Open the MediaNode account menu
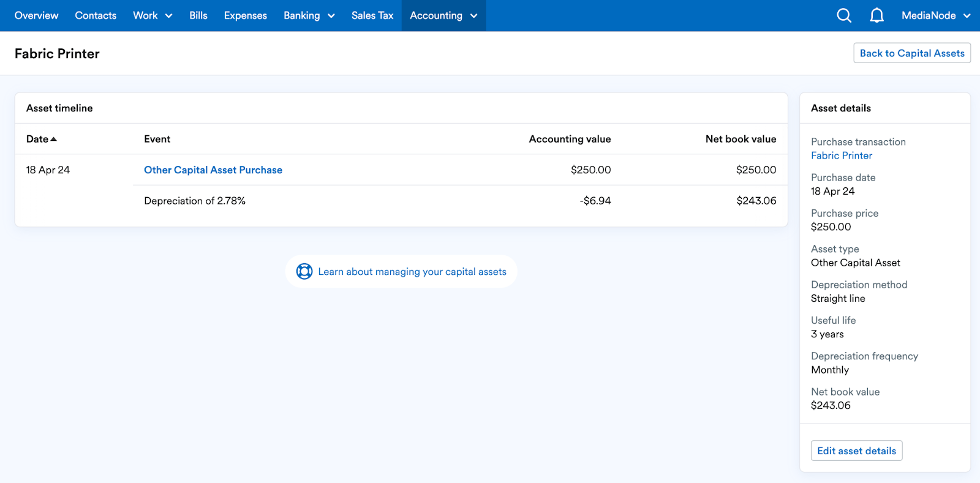Image resolution: width=980 pixels, height=483 pixels. click(936, 15)
